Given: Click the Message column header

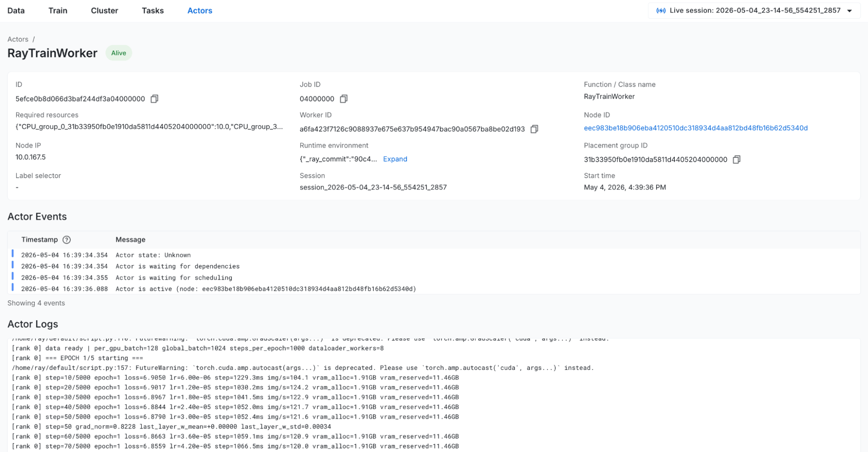Looking at the screenshot, I should [x=130, y=240].
